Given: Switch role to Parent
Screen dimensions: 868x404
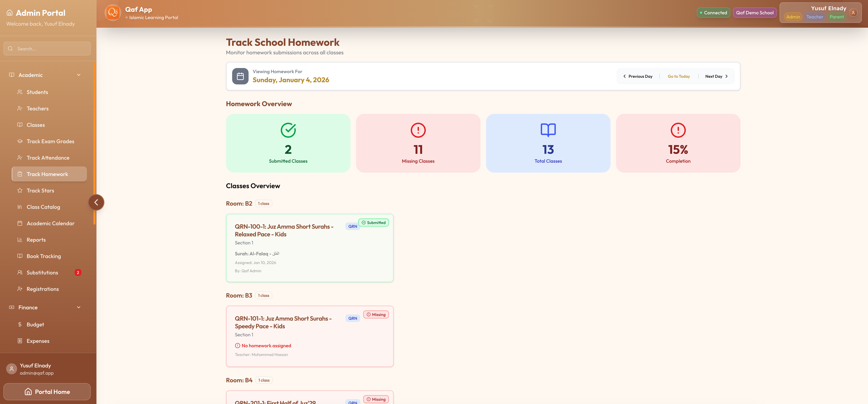Looking at the screenshot, I should click(837, 17).
